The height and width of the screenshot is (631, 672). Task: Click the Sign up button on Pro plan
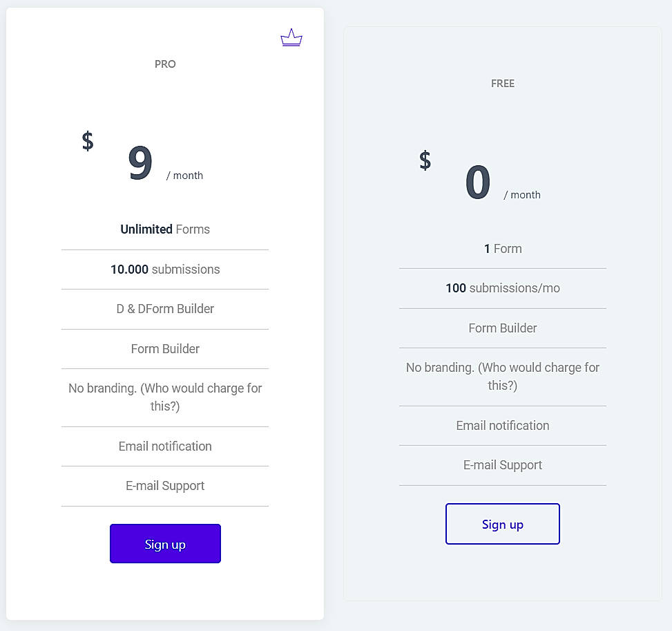165,544
